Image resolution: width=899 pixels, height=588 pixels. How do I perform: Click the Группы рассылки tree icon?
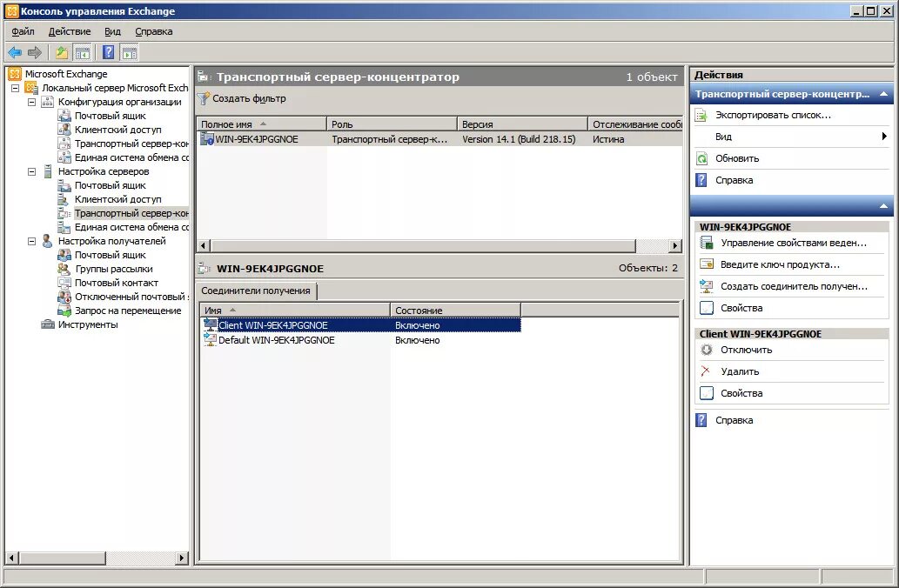pos(64,269)
